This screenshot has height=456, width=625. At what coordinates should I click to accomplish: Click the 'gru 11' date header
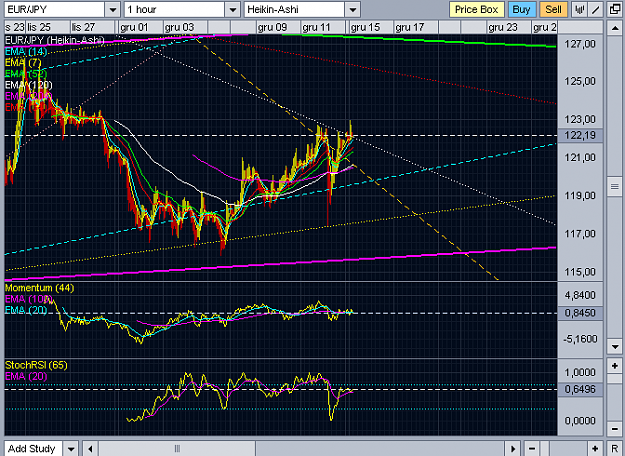pos(316,28)
